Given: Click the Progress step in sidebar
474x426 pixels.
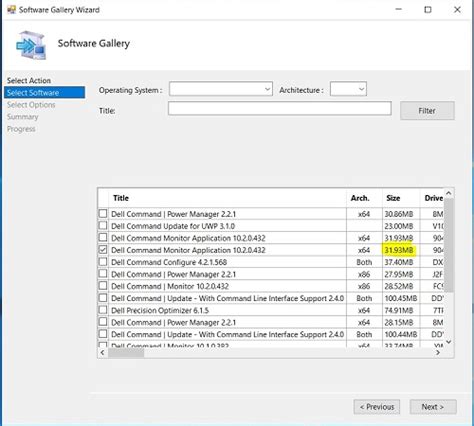Looking at the screenshot, I should click(21, 129).
